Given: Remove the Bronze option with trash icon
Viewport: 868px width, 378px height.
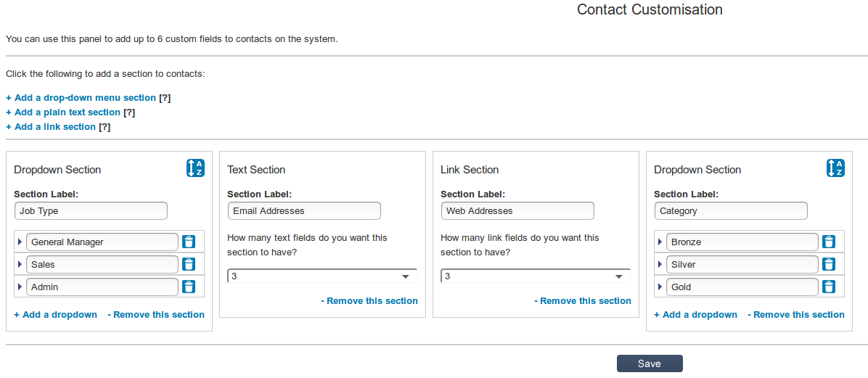Looking at the screenshot, I should (829, 242).
